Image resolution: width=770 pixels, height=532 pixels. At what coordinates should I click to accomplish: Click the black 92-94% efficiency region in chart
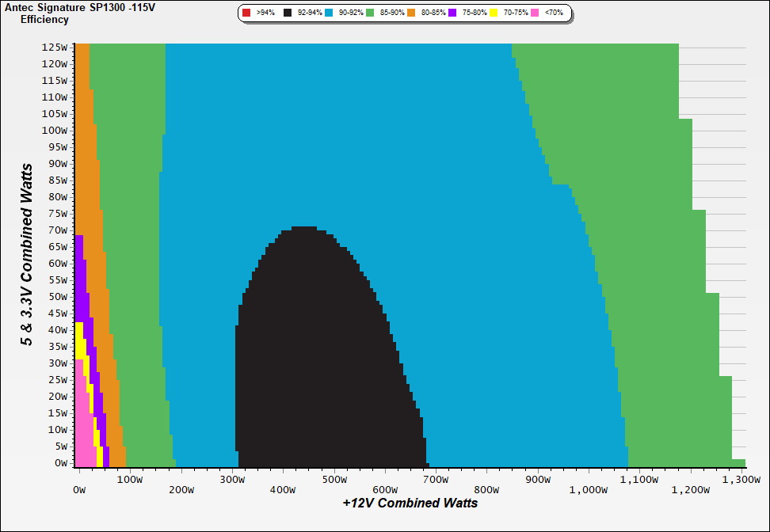(333, 356)
